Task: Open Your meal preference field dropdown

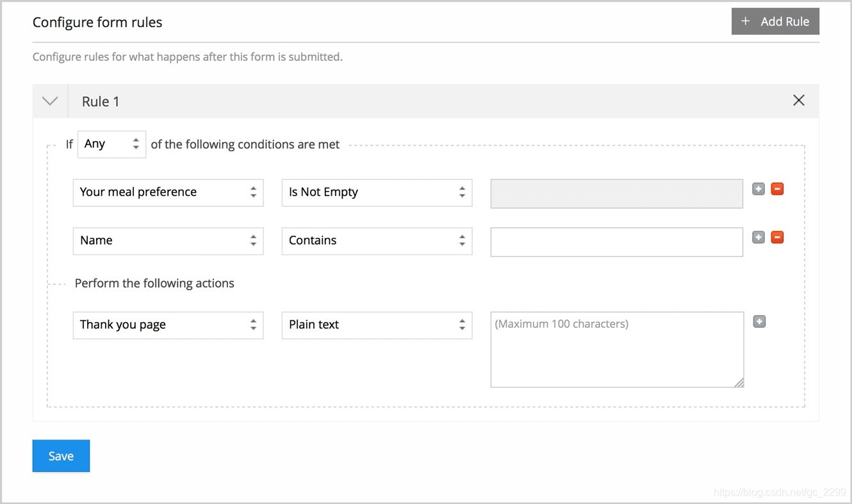Action: click(x=168, y=192)
